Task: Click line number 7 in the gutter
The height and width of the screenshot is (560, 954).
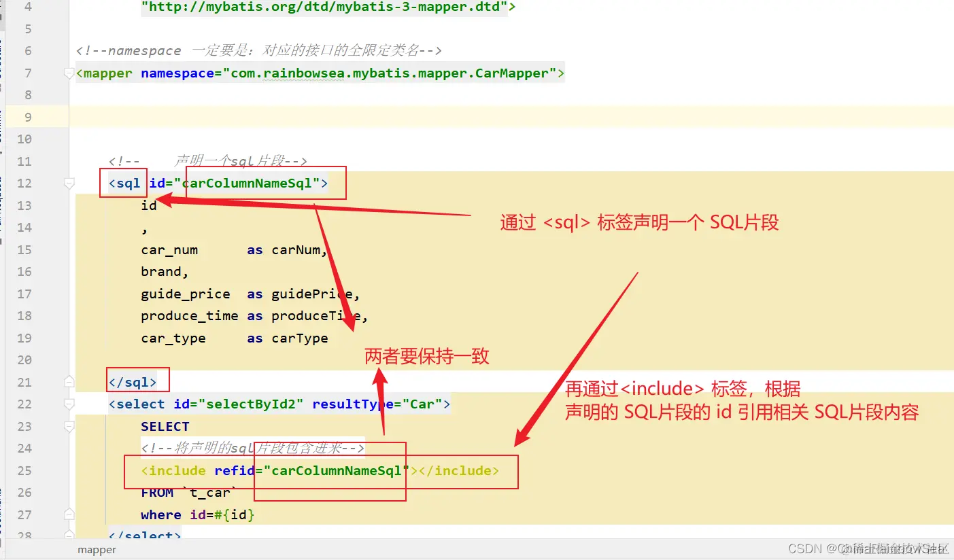Action: (x=27, y=73)
